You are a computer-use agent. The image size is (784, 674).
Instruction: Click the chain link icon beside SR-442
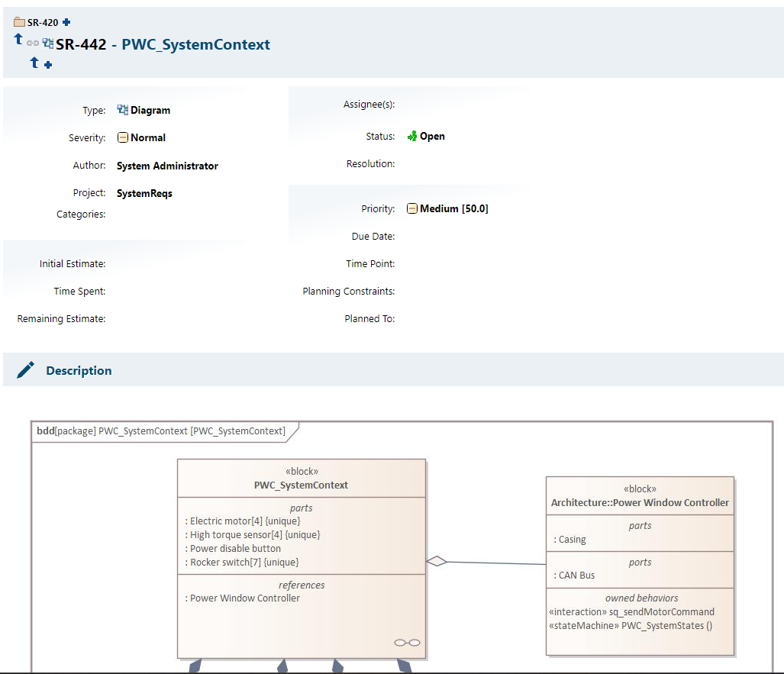click(33, 44)
